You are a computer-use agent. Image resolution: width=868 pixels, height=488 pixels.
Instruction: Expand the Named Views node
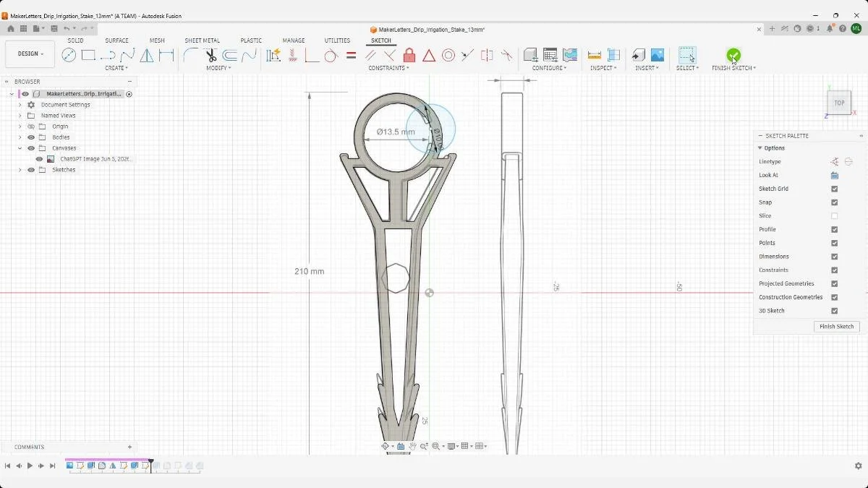[20, 116]
